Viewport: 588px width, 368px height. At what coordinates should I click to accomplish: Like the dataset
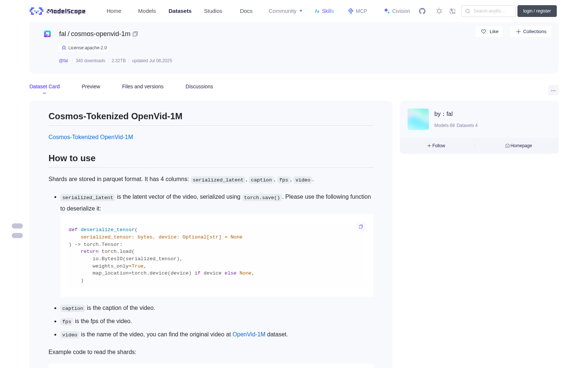(x=489, y=32)
